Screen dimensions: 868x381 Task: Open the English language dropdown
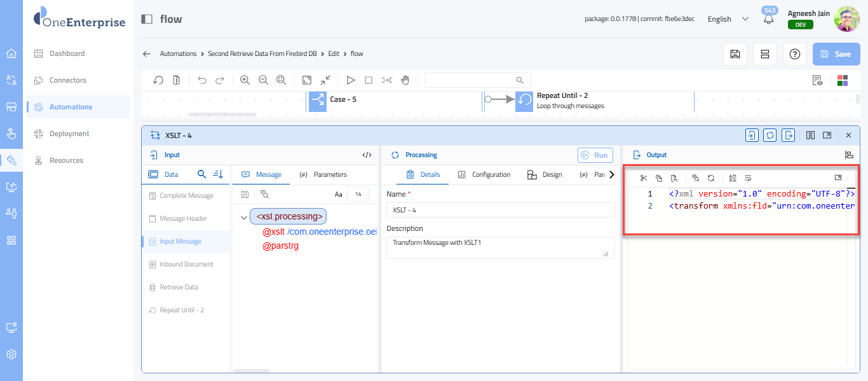coord(728,19)
